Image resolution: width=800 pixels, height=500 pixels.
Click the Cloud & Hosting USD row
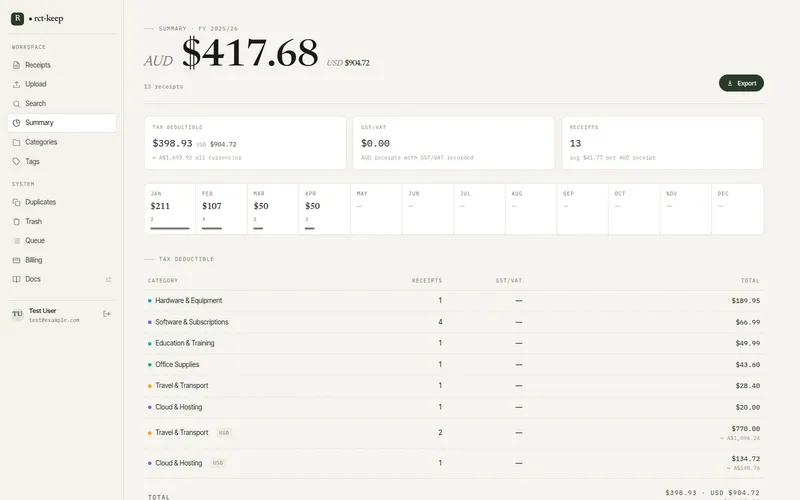(454, 463)
